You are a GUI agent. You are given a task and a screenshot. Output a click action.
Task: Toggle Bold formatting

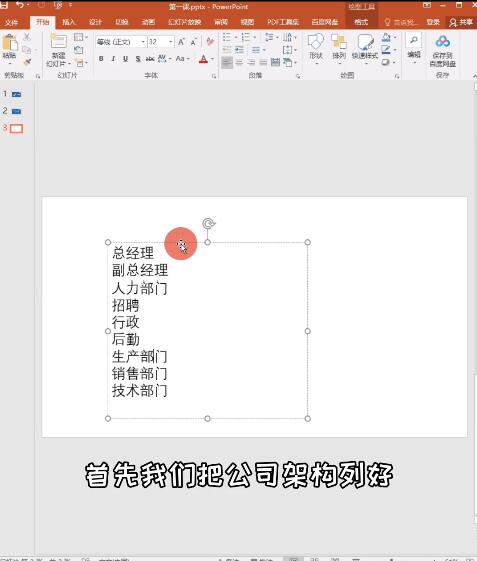tap(101, 59)
